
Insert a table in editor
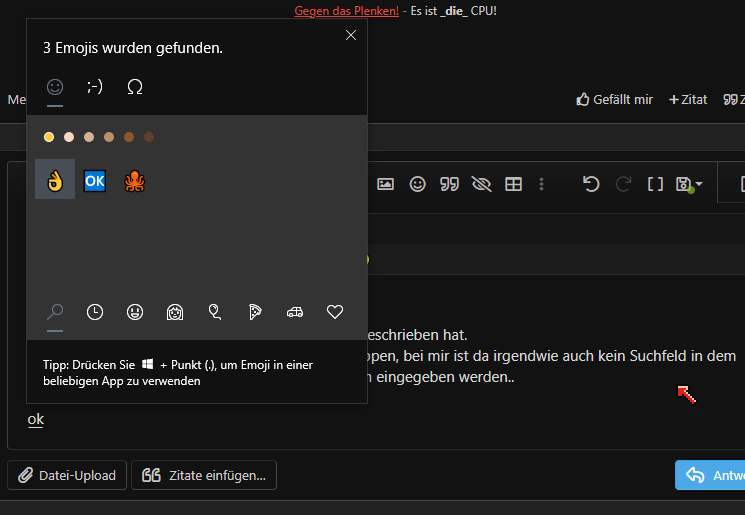(513, 184)
